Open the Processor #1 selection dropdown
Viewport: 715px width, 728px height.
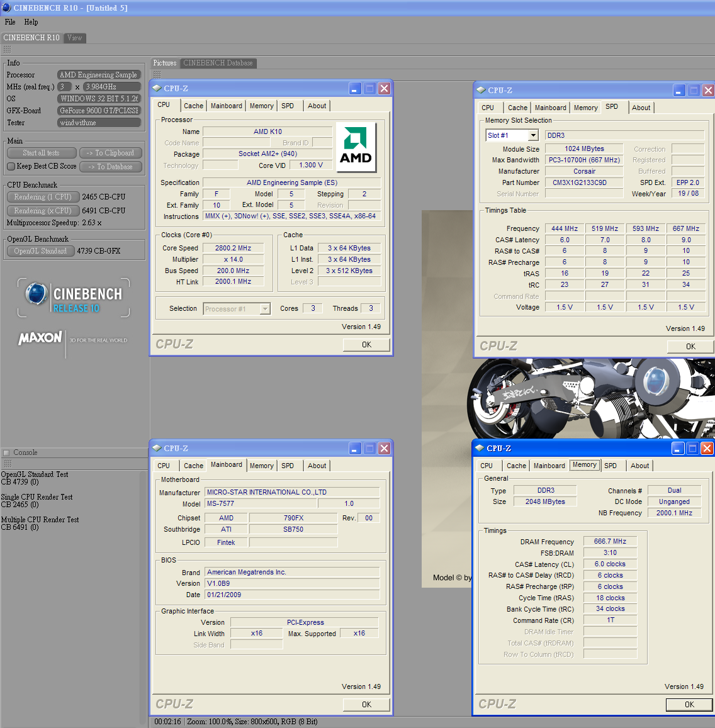coord(265,309)
